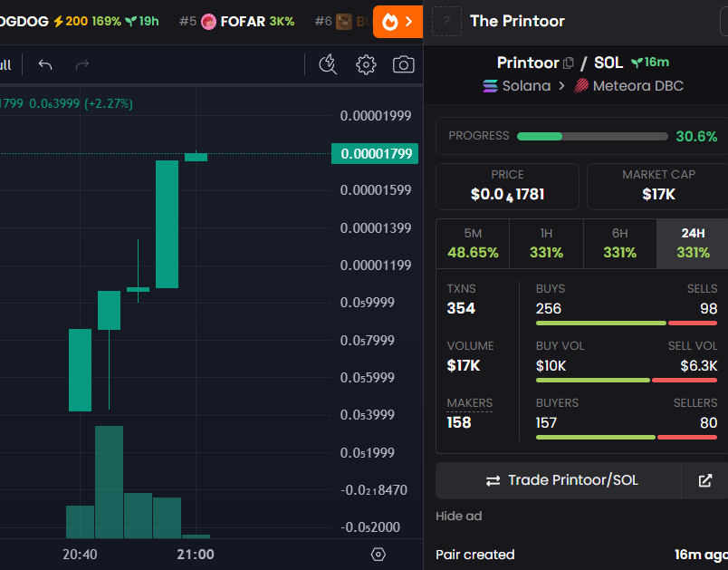Open quick search lightning icon
Image resolution: width=728 pixels, height=570 pixels.
(x=328, y=64)
